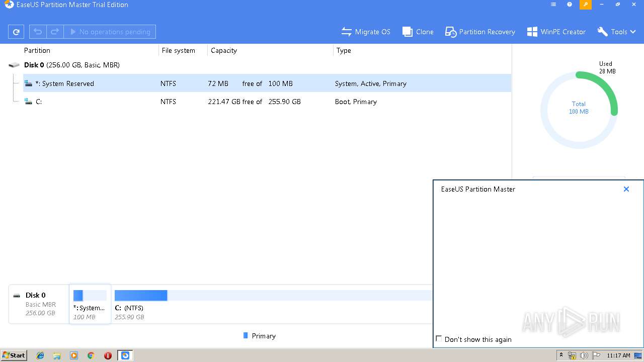Click the help question mark icon
This screenshot has height=362, width=644.
tap(570, 5)
